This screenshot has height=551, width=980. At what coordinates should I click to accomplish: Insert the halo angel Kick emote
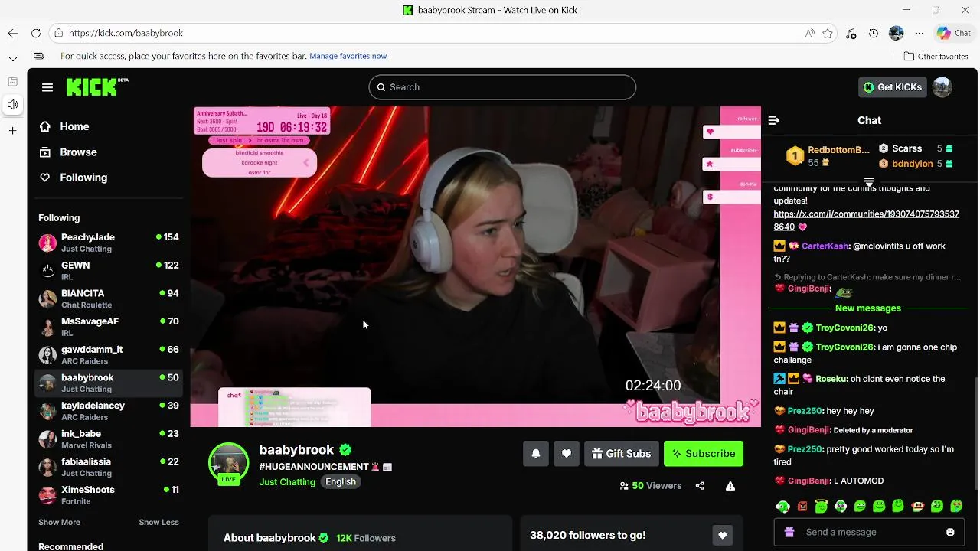point(822,506)
